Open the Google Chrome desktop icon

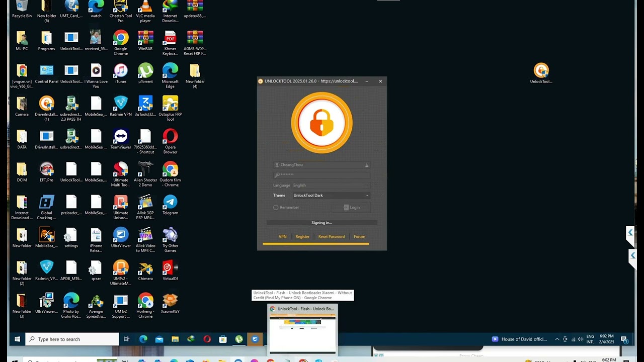coord(121,43)
